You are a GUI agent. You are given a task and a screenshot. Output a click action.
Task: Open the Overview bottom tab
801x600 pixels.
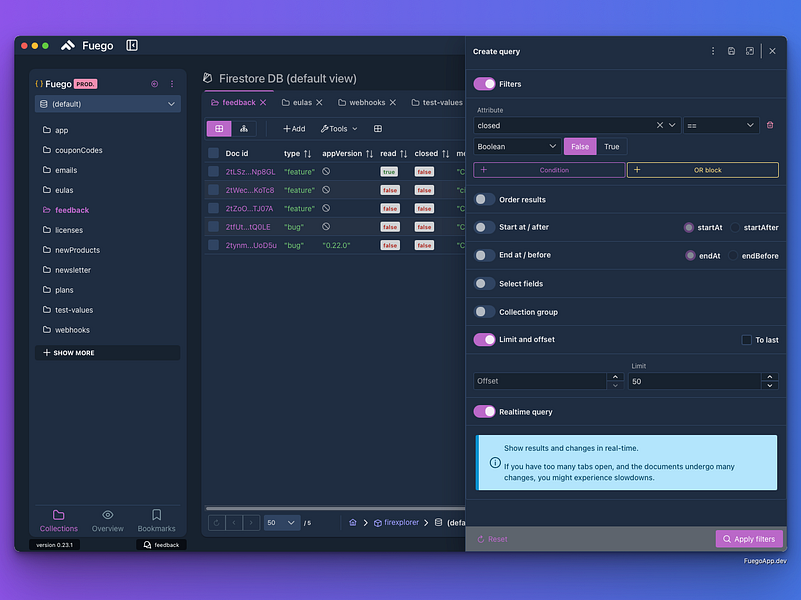pyautogui.click(x=108, y=521)
